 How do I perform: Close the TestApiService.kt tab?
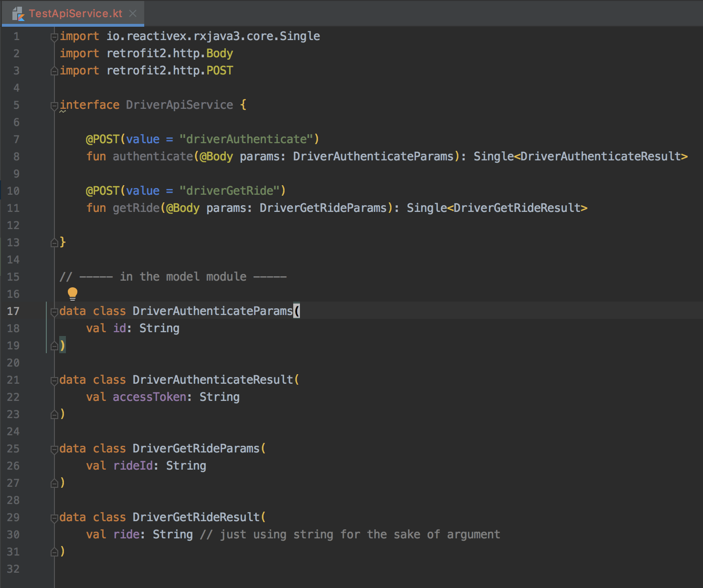(133, 13)
